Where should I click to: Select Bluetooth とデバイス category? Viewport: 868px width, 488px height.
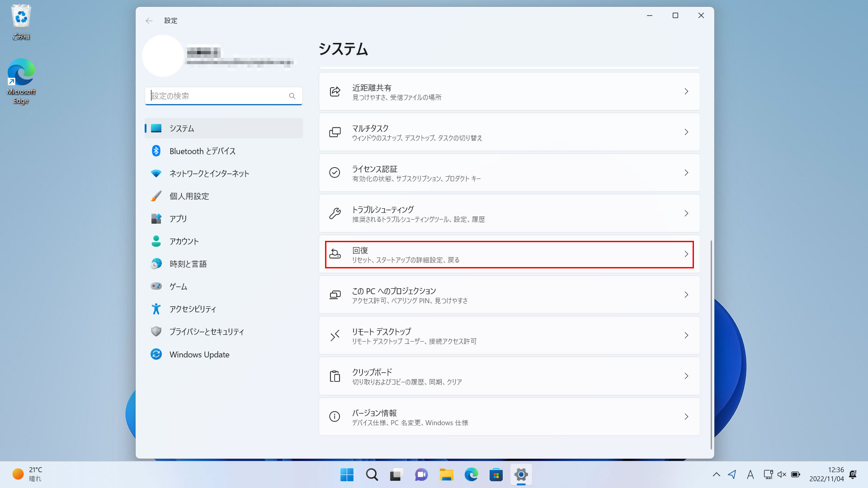point(224,151)
